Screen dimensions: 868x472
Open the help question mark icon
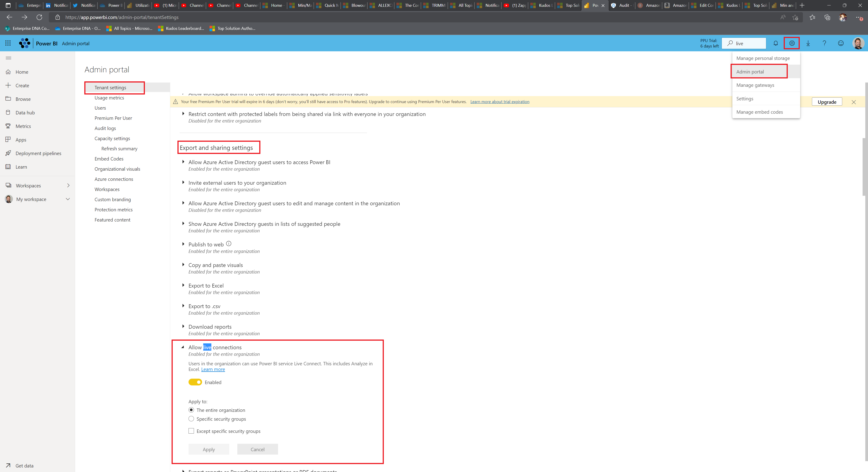point(824,43)
